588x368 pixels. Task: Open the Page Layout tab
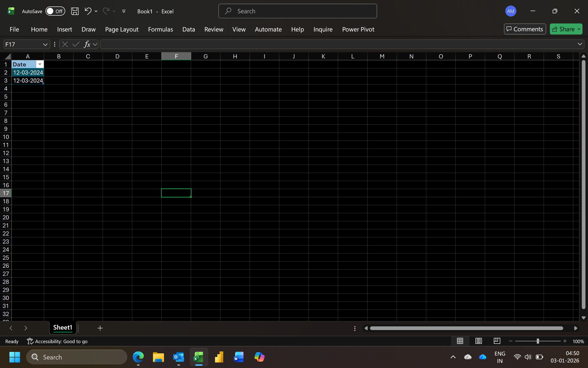point(122,29)
